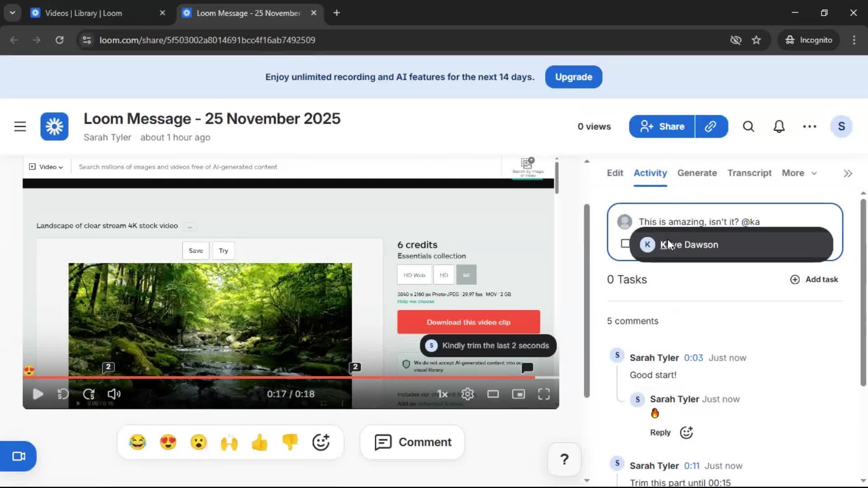Open the more options ellipsis menu
This screenshot has width=868, height=488.
(x=809, y=127)
